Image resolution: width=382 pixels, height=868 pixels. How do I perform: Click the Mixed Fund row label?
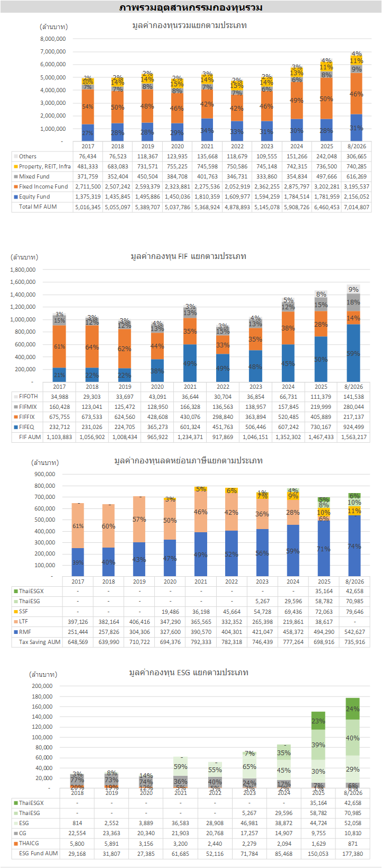pos(34,177)
